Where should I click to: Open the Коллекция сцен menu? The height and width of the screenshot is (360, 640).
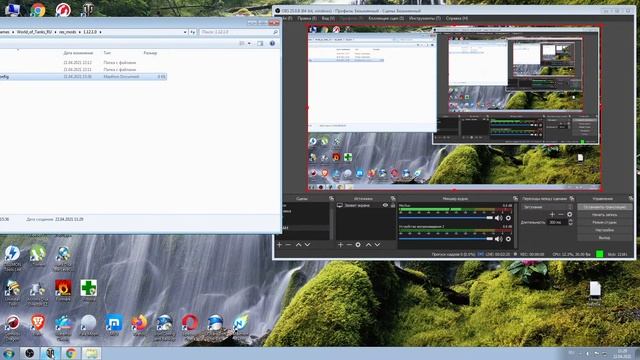point(386,18)
